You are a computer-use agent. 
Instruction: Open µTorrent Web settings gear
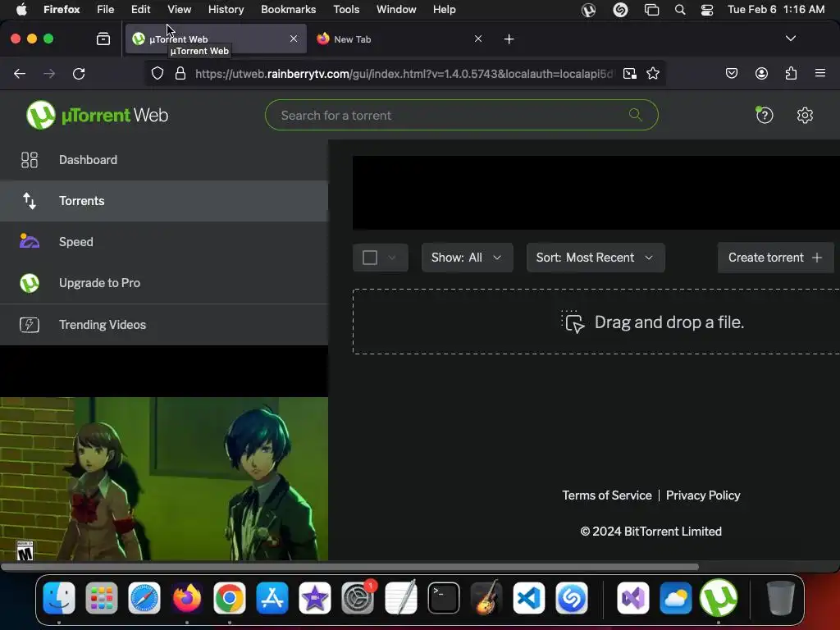coord(805,115)
